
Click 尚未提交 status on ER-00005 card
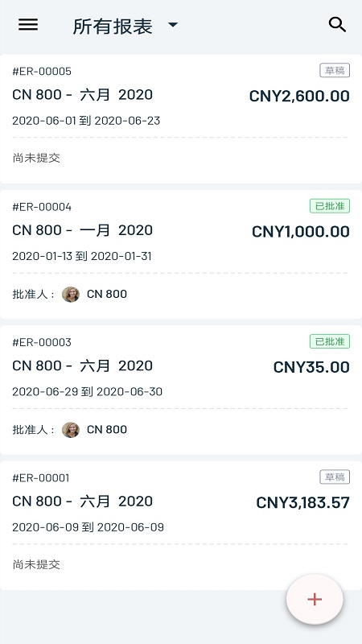click(36, 158)
